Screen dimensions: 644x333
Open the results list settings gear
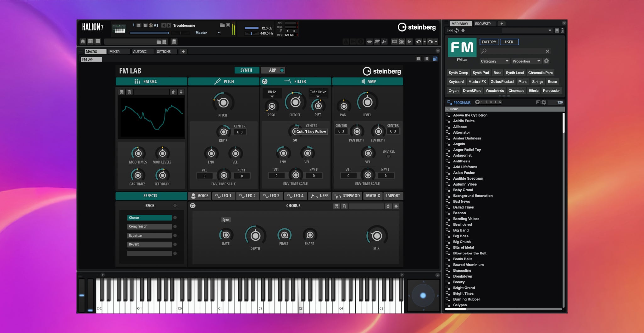pyautogui.click(x=544, y=102)
